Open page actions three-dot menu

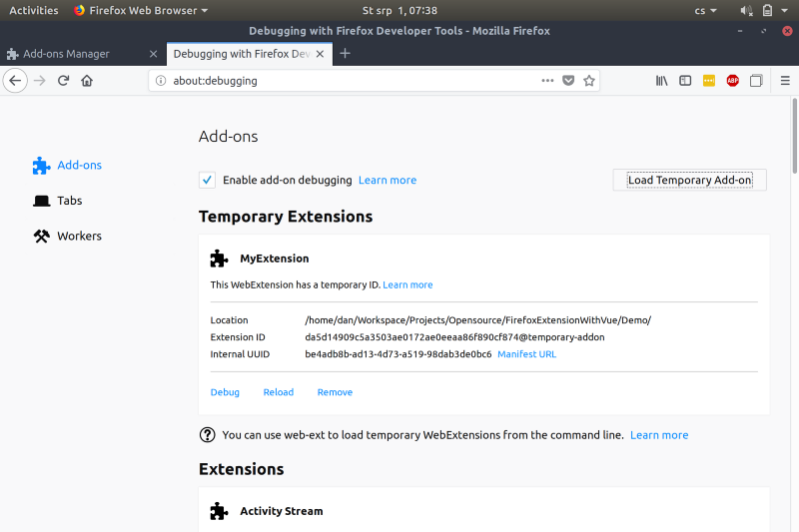(x=546, y=81)
